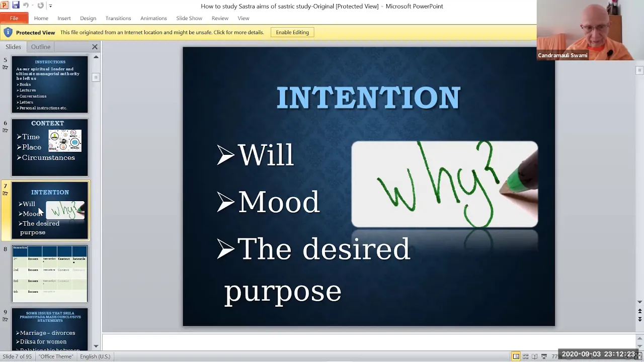
Task: Switch to the Home ribbon tab
Action: [41, 18]
